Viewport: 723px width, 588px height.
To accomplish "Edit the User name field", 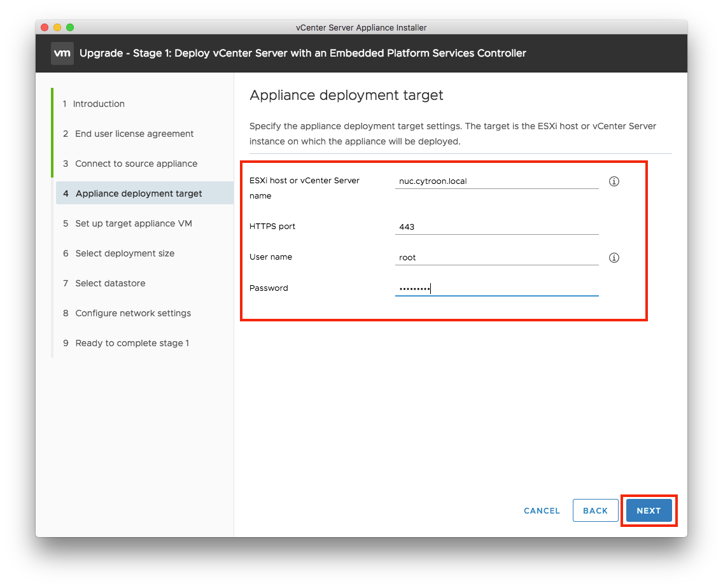I will point(496,257).
